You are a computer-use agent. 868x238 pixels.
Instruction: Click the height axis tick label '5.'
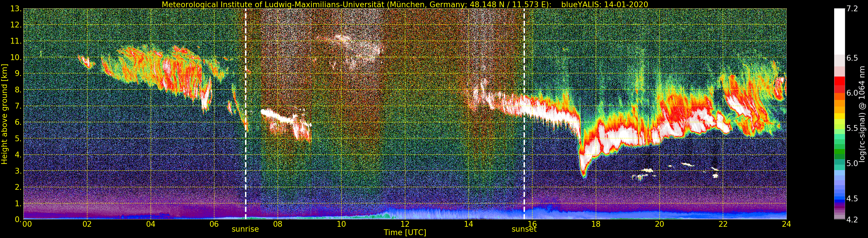click(x=18, y=138)
